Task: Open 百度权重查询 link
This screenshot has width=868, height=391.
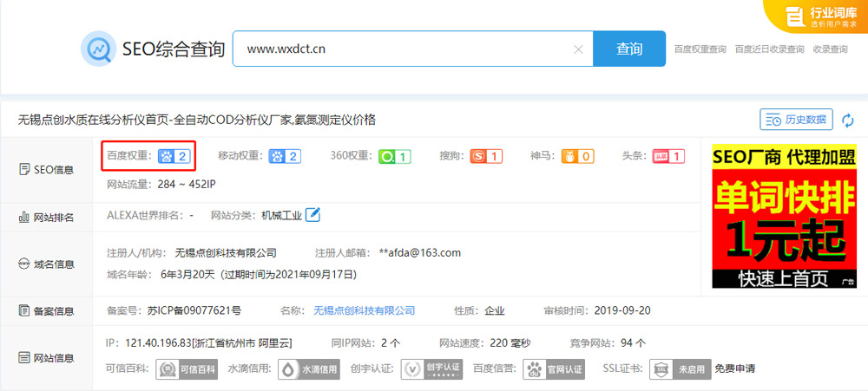Action: pos(700,49)
